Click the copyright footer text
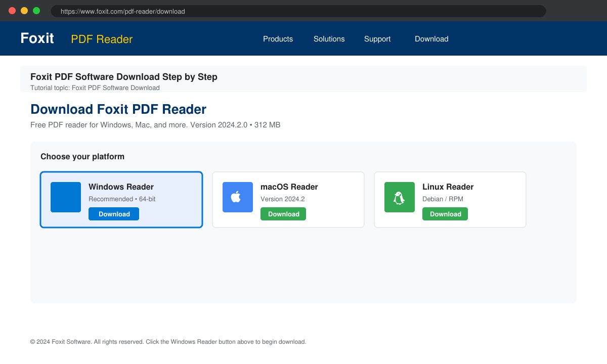Image resolution: width=607 pixels, height=364 pixels. 168,342
